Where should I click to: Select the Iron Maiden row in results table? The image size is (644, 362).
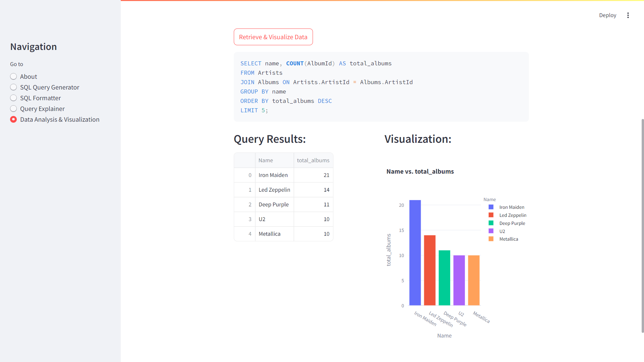click(x=273, y=175)
